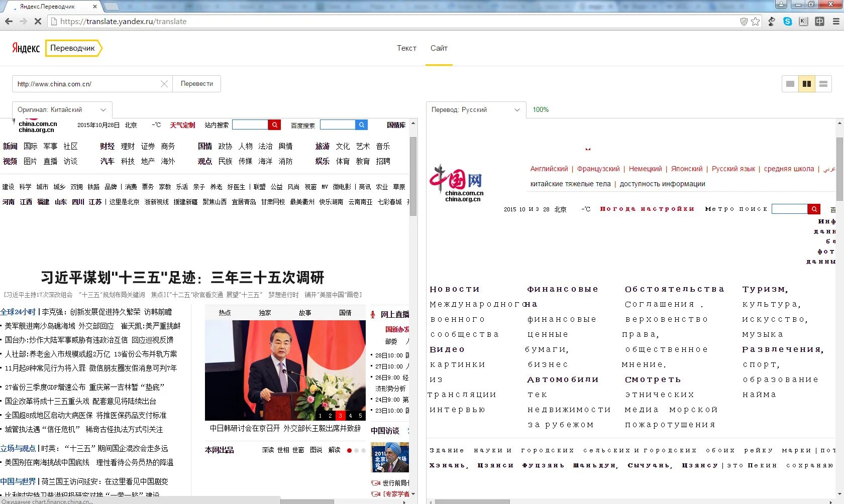
Task: Click the browser back arrow
Action: tap(9, 22)
